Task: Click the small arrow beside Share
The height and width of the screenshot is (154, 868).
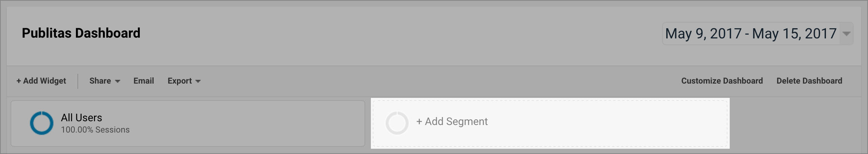Action: point(118,81)
